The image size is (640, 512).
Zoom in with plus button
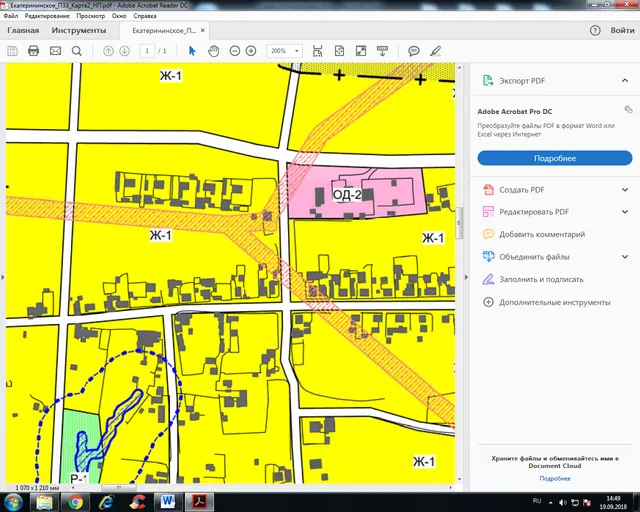point(251,51)
